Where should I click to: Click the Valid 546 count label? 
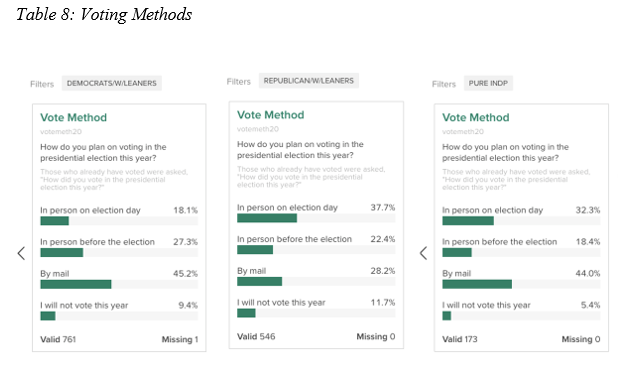point(256,337)
